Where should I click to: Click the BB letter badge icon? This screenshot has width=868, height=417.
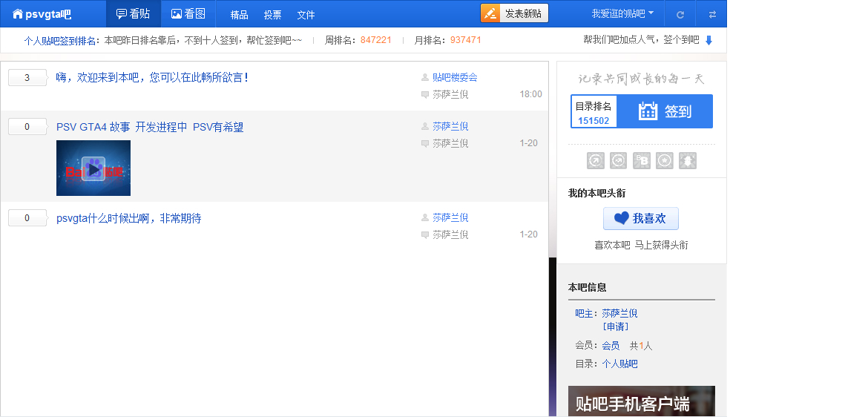[x=642, y=160]
